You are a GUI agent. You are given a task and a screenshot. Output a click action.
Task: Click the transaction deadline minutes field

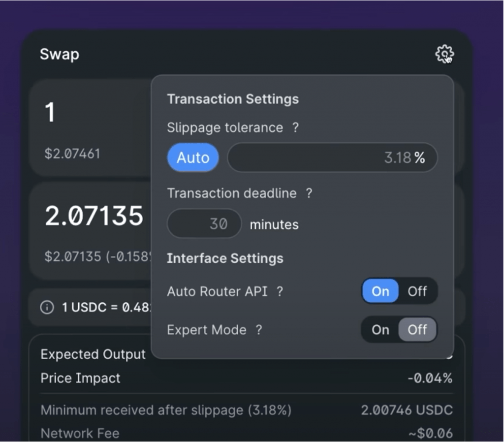click(x=204, y=224)
